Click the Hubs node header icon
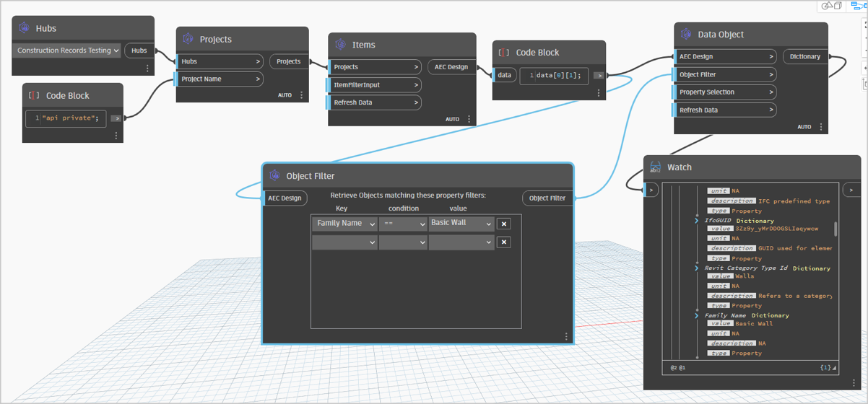 coord(24,28)
